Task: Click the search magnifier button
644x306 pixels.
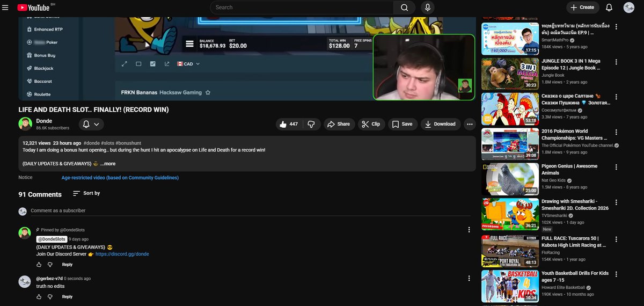Action: (404, 8)
